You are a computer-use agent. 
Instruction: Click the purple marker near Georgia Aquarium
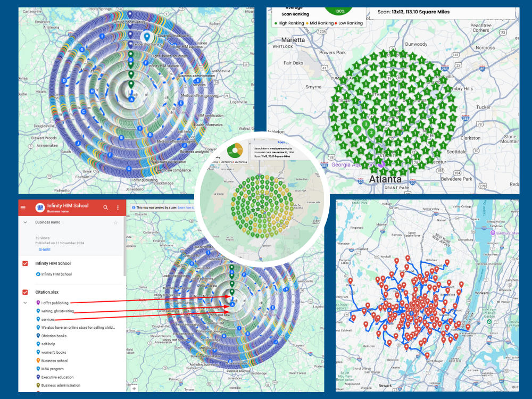(383, 163)
